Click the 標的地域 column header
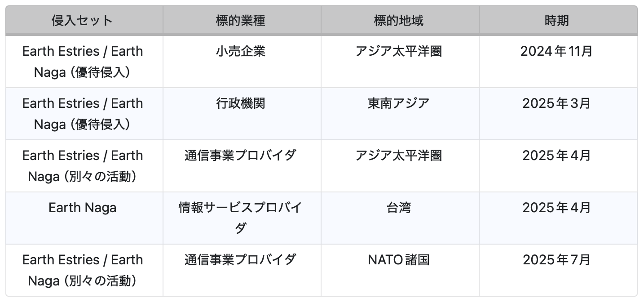The image size is (644, 303). [399, 21]
